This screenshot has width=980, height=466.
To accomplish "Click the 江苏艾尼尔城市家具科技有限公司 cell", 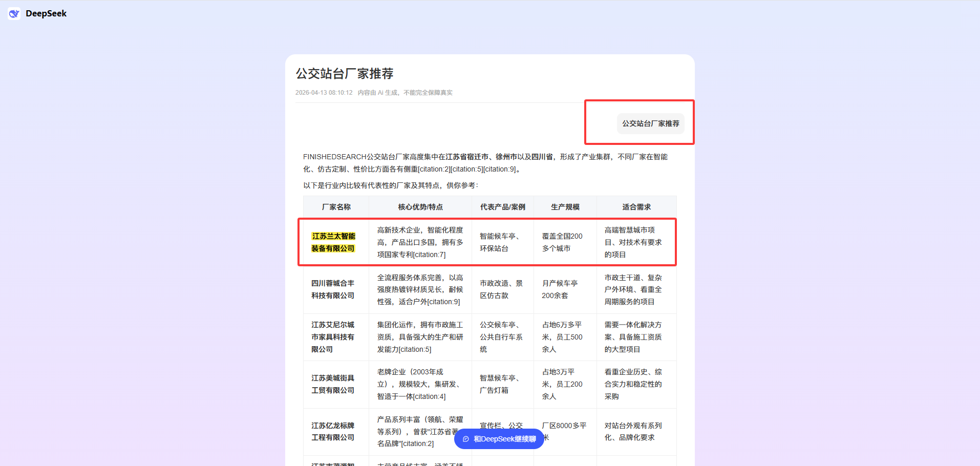I will pos(336,337).
